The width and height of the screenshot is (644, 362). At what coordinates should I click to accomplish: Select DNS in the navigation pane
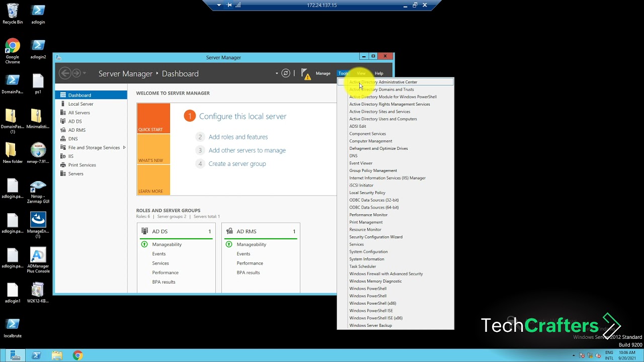click(x=91, y=139)
